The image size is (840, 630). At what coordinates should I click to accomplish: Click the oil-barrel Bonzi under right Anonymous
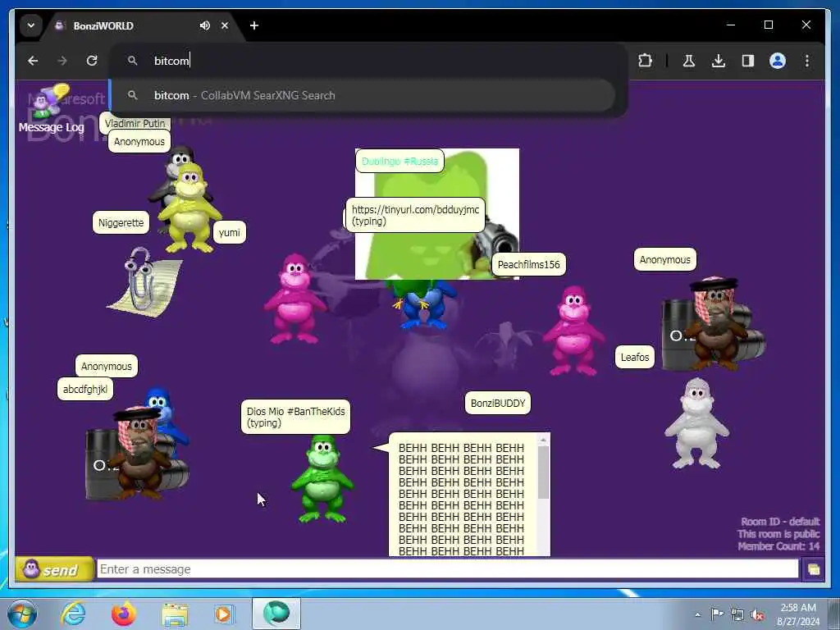tap(715, 324)
